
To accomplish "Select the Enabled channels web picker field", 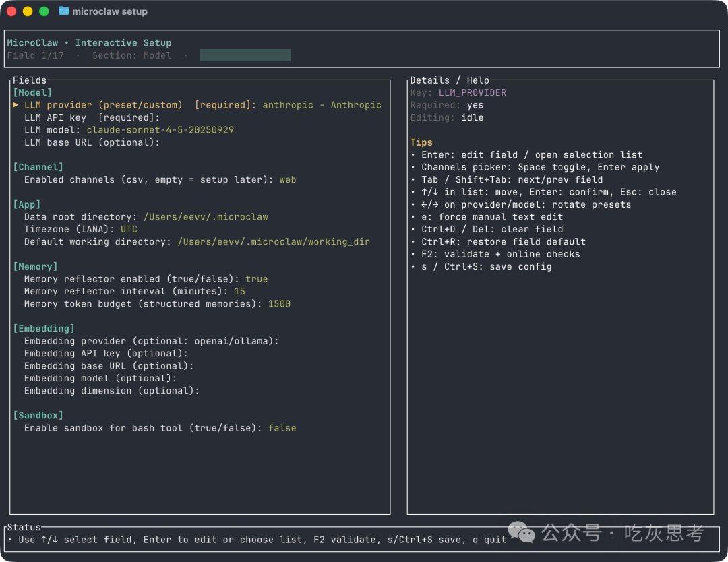I will 160,180.
